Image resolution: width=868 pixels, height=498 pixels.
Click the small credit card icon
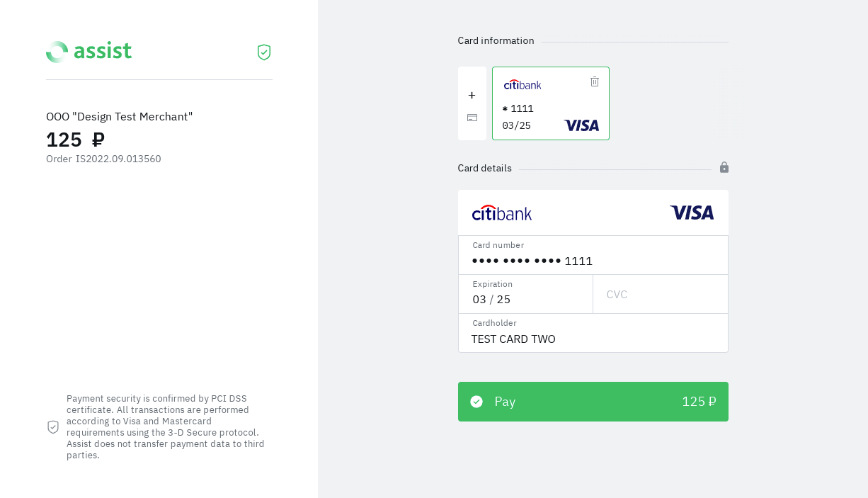[x=472, y=118]
